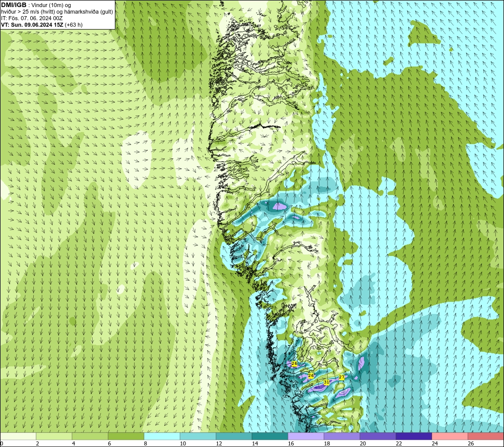Select the 6–8 m/s olive green legend swatch
The width and height of the screenshot is (504, 447).
126,436
